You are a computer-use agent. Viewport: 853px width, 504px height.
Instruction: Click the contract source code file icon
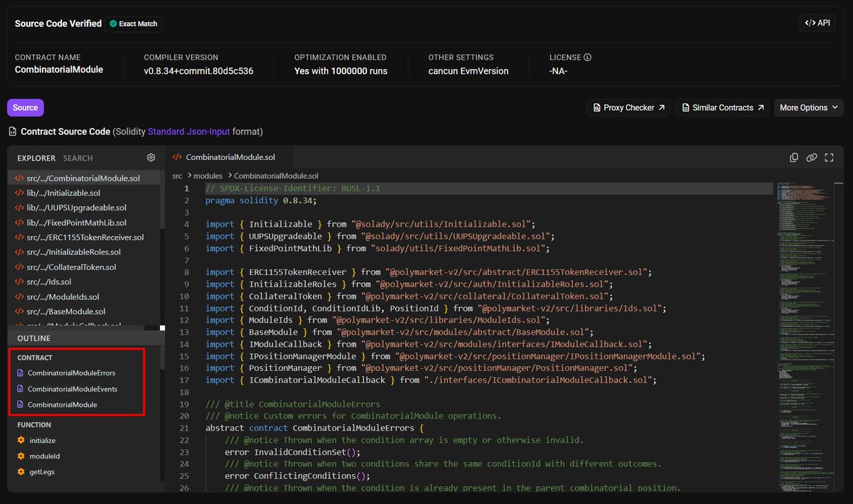[x=12, y=132]
